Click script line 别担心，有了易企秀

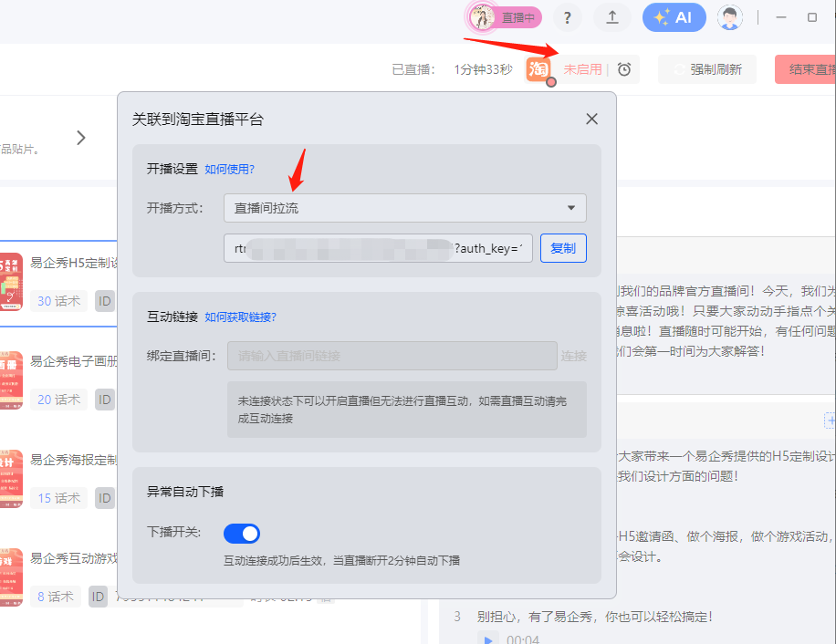[594, 617]
